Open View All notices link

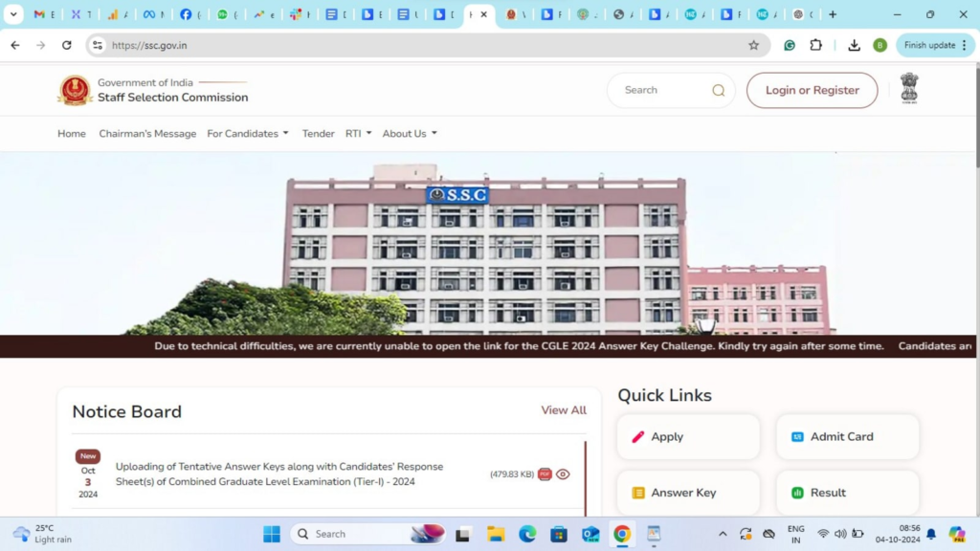pos(563,409)
